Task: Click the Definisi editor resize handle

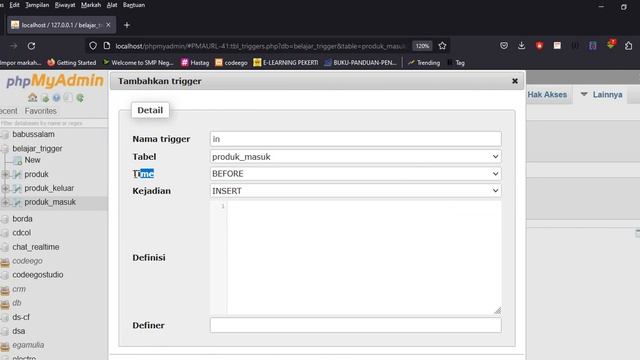Action: click(497, 311)
